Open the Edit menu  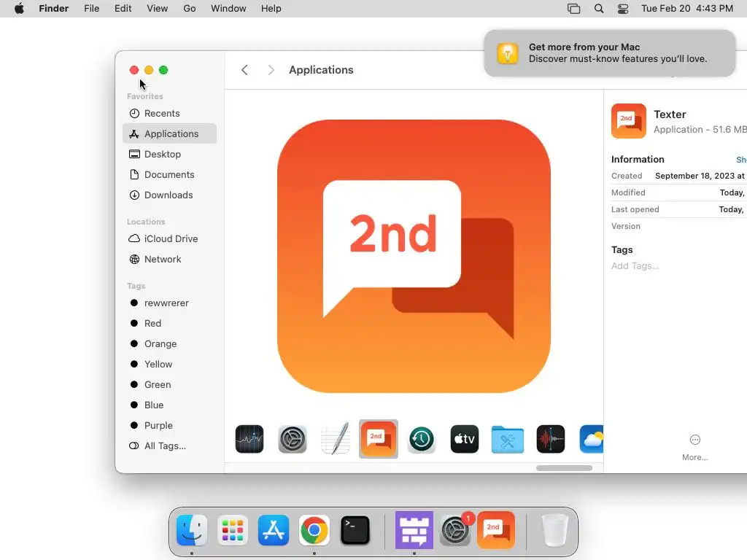click(x=123, y=9)
